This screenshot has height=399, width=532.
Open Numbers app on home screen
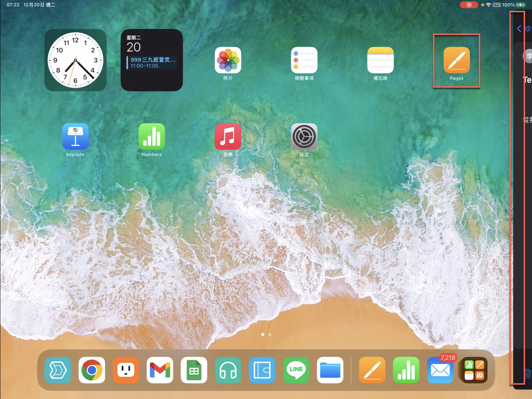[x=152, y=136]
